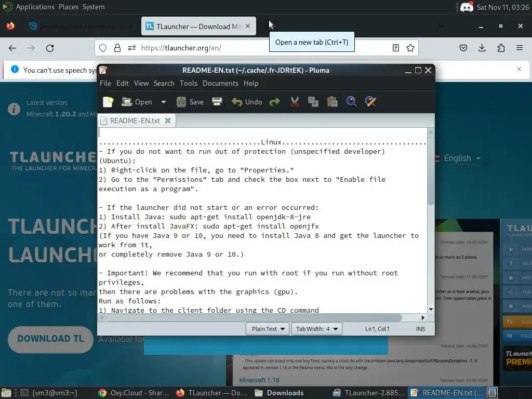The height and width of the screenshot is (399, 532).
Task: Paste with the clipboard icon
Action: [332, 102]
